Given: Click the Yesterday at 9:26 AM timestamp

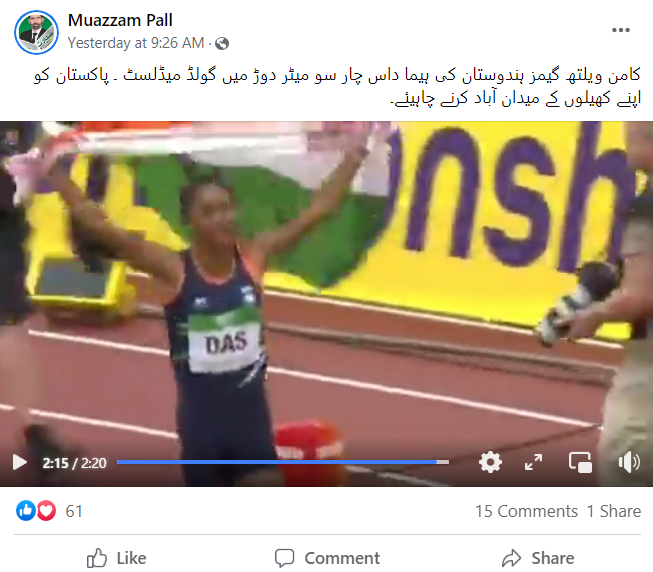Looking at the screenshot, I should coord(136,43).
